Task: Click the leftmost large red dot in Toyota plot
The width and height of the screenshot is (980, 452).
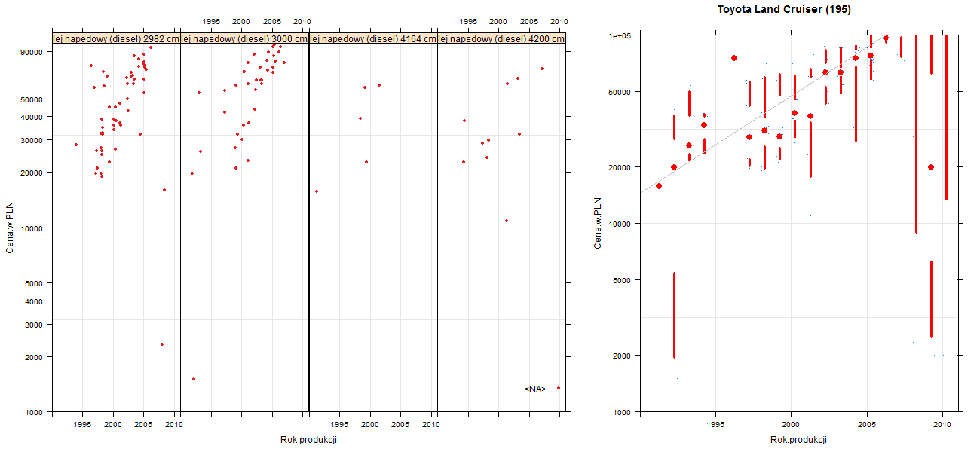Action: click(x=659, y=186)
